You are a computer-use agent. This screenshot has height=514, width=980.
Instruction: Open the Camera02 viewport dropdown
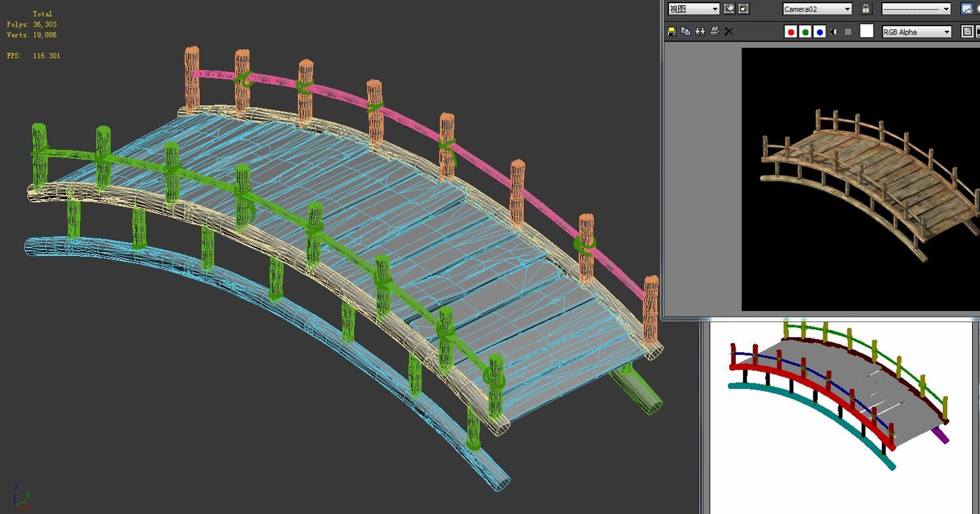(817, 8)
